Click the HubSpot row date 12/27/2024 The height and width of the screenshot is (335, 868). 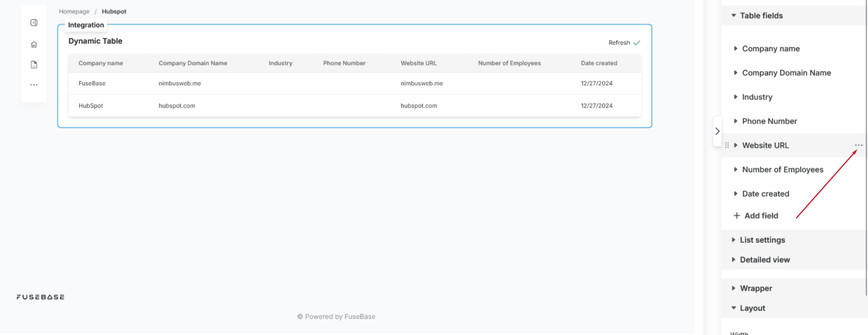point(596,106)
